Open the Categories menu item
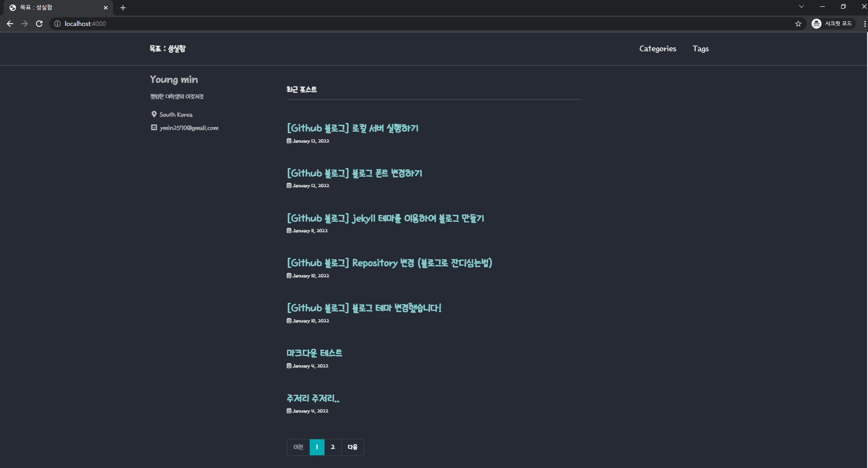This screenshot has width=868, height=468. tap(657, 49)
